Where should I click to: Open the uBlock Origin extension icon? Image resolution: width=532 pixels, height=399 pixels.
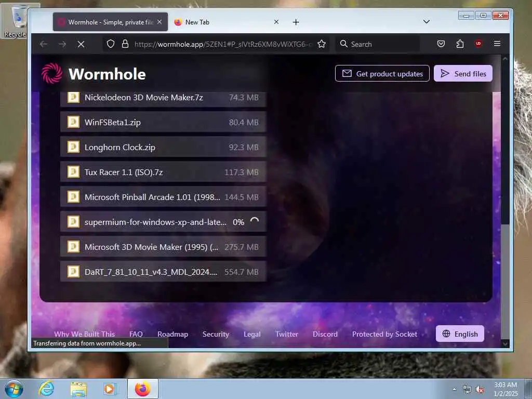tap(478, 44)
